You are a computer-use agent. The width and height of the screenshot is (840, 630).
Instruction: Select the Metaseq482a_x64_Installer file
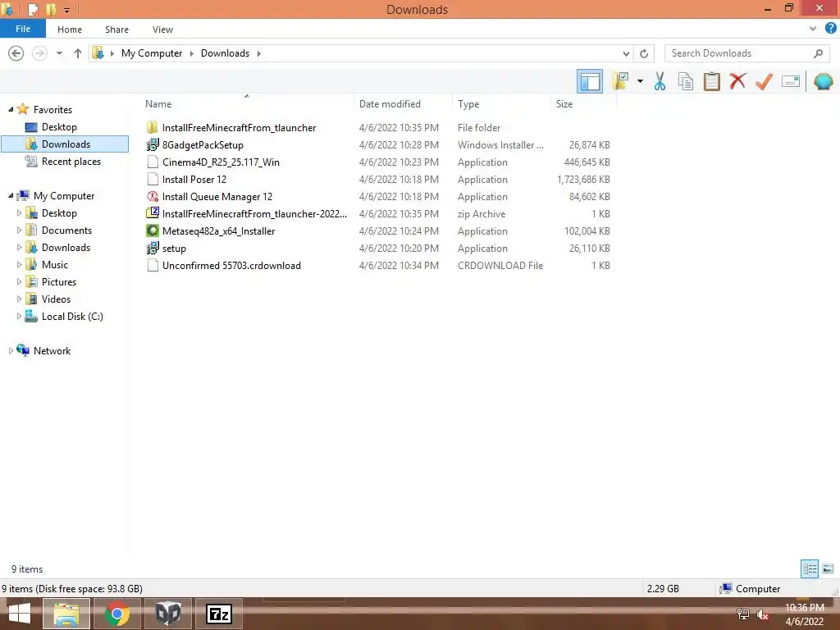point(218,231)
